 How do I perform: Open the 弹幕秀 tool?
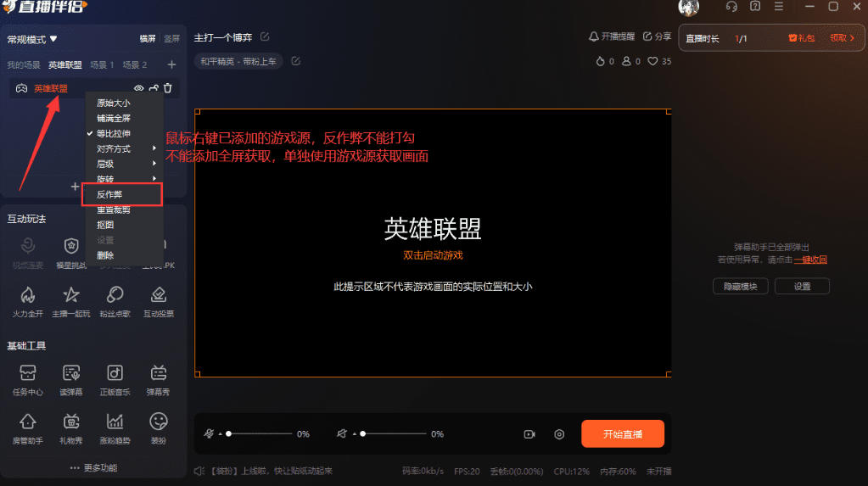click(159, 380)
